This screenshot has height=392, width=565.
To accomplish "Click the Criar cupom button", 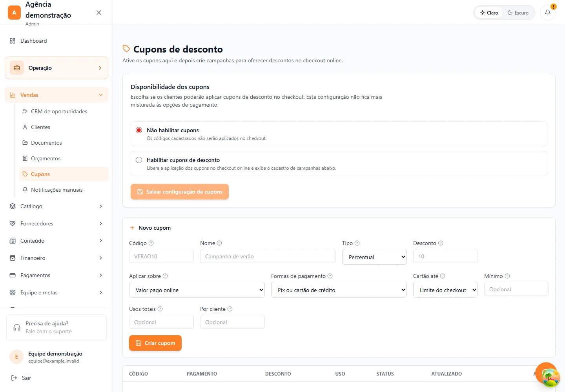I will click(155, 343).
